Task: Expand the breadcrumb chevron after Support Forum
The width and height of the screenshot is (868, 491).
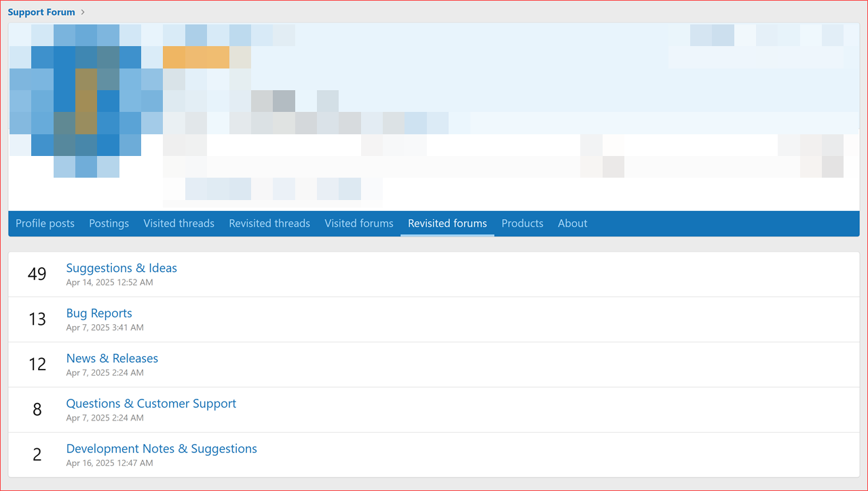Action: 83,12
